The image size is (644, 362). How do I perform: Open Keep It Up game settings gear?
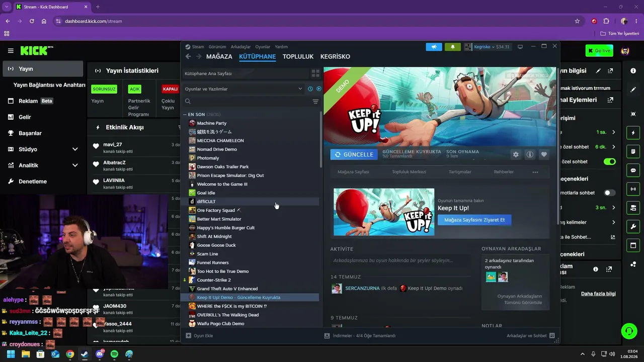516,154
